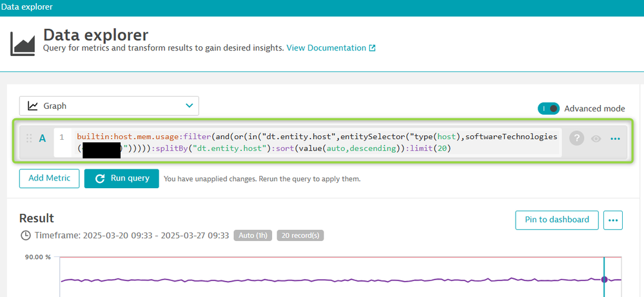The height and width of the screenshot is (297, 644).
Task: Open the external link icon beside View Documentation
Action: tap(372, 48)
